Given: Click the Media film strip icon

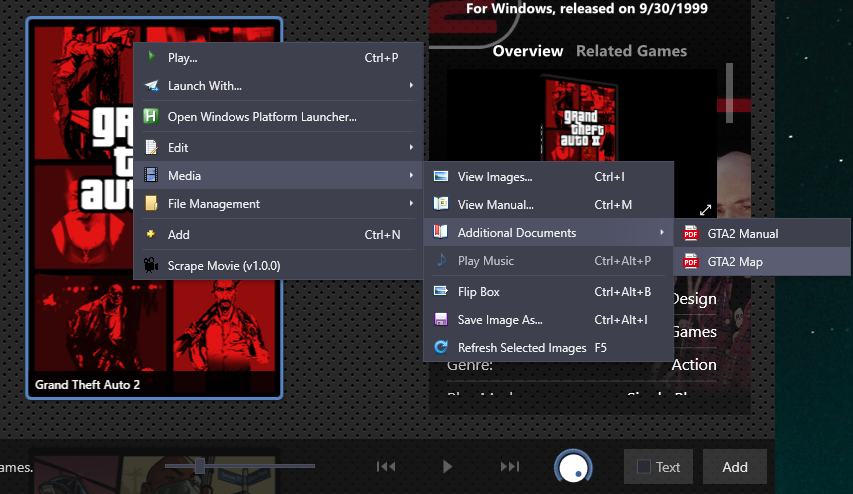Looking at the screenshot, I should (x=151, y=175).
